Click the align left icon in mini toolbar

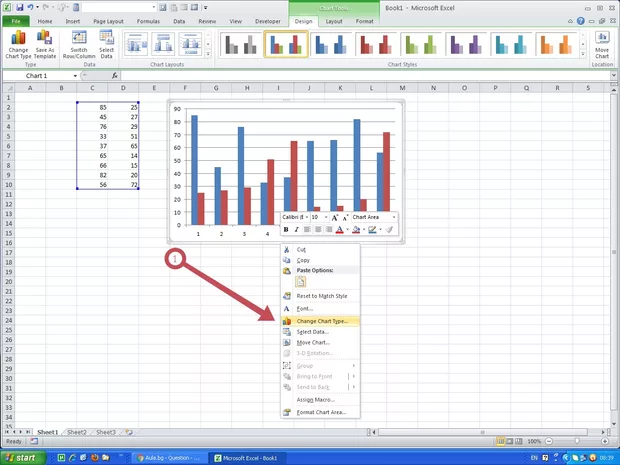pos(307,229)
